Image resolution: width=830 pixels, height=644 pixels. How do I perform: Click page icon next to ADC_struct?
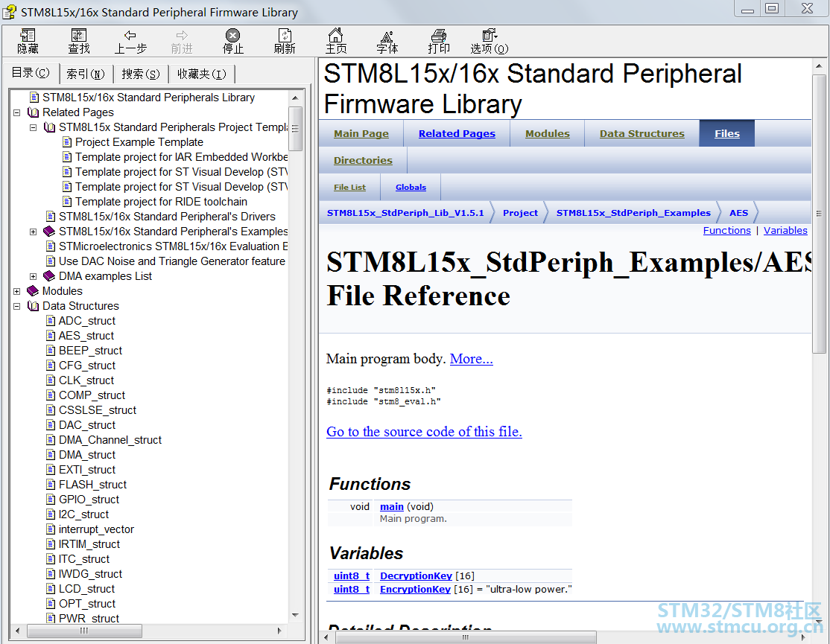click(x=50, y=320)
